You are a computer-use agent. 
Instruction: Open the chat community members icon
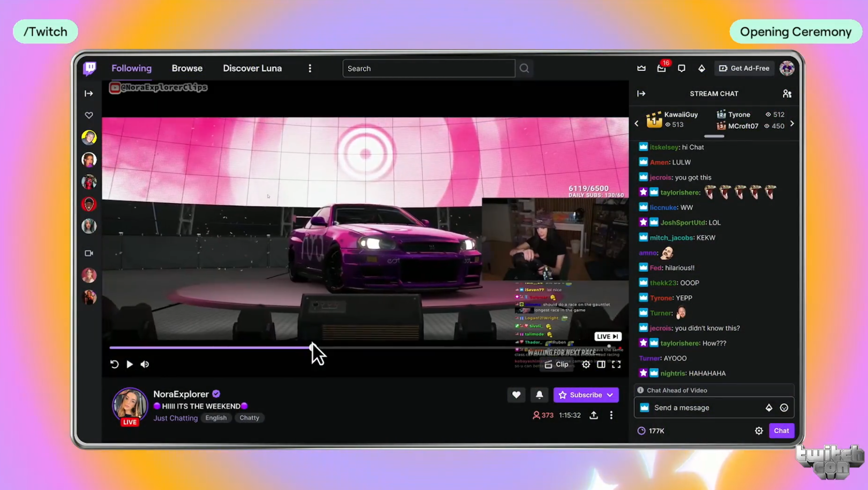click(787, 93)
